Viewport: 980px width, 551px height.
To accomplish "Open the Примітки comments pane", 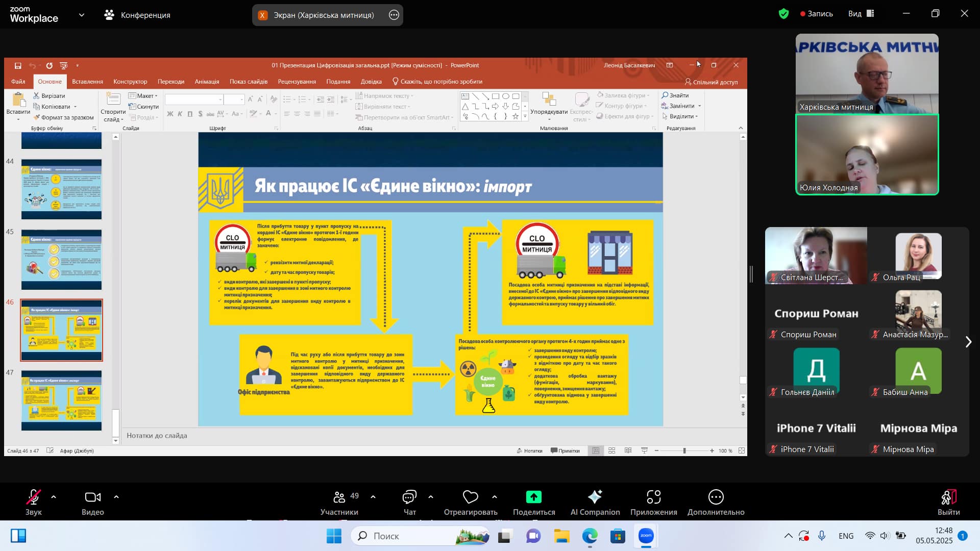I will [565, 451].
